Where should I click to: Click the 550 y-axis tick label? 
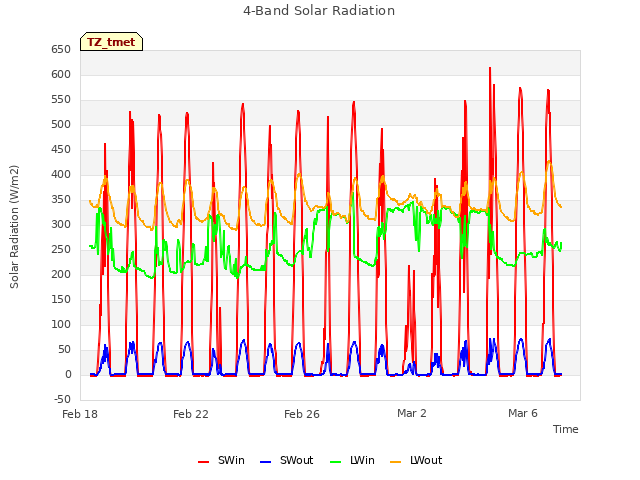coord(61,100)
